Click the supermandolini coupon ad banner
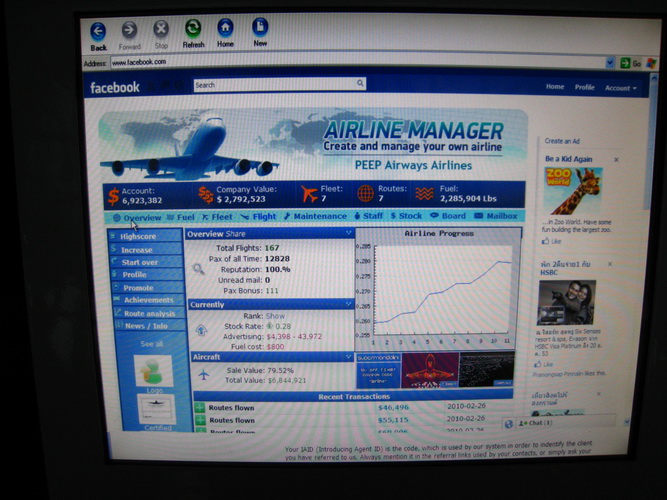The image size is (667, 500). click(x=378, y=370)
